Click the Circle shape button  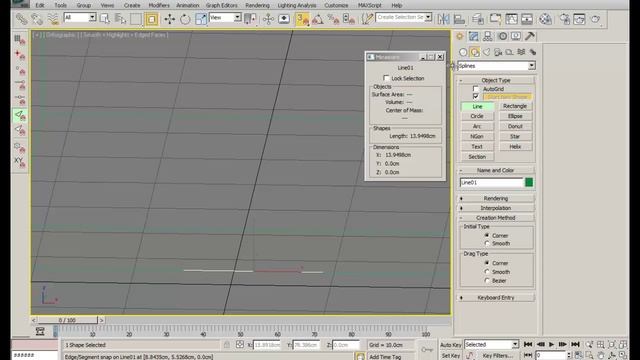point(477,116)
